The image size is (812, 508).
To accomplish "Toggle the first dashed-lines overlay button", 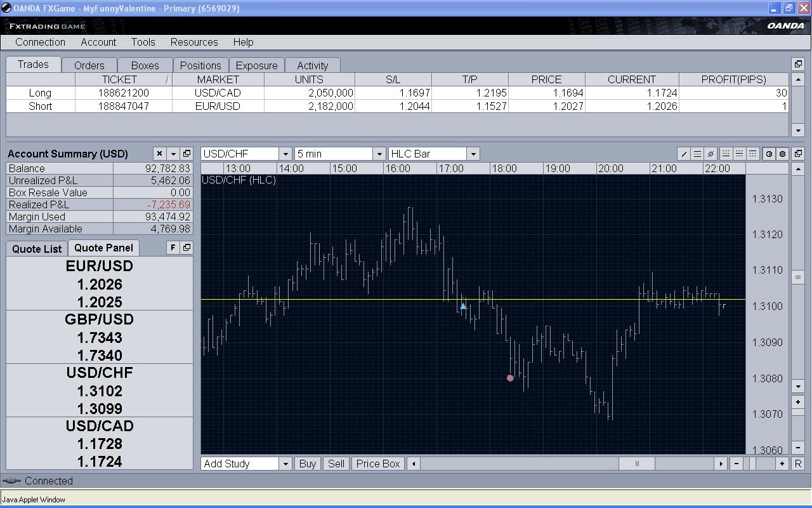I will click(726, 154).
